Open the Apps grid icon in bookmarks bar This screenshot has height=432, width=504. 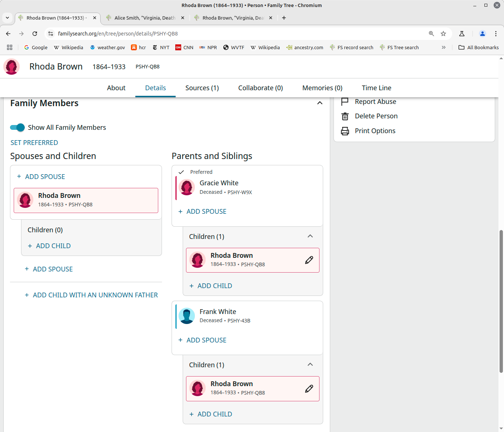[10, 47]
